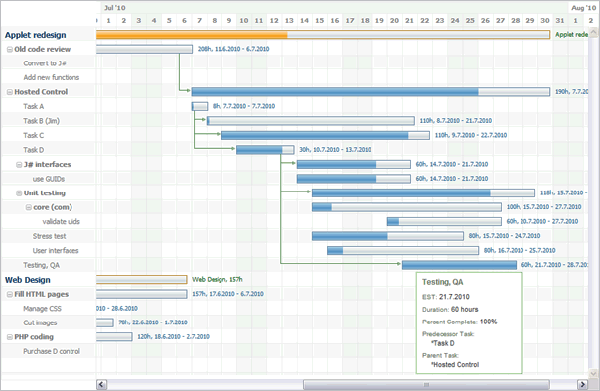Click the Old code review Gantt bar
Viewport: 600px width, 391px height.
point(144,49)
